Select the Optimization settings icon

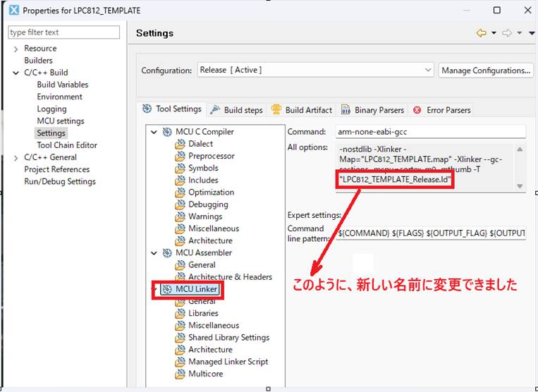click(181, 192)
